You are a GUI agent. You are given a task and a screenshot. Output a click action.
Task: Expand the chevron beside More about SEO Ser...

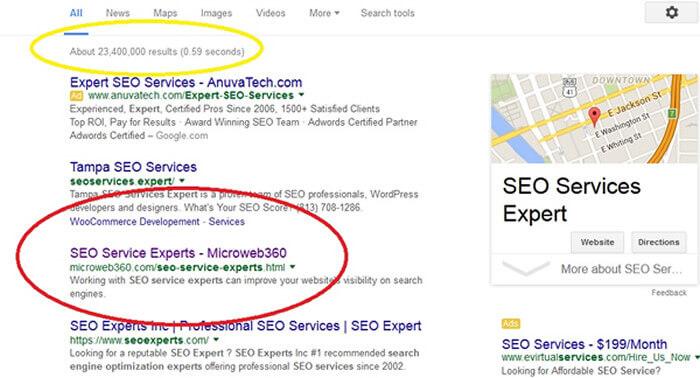[x=526, y=268]
